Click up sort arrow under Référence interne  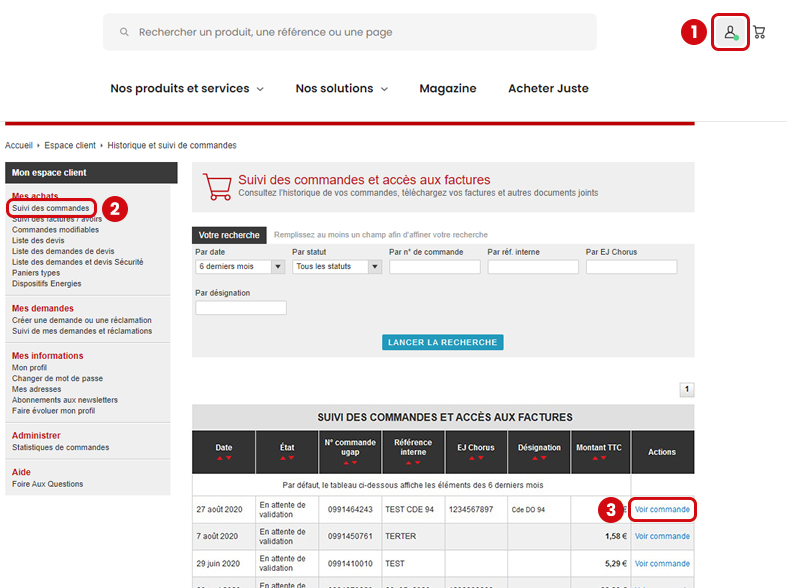click(408, 463)
